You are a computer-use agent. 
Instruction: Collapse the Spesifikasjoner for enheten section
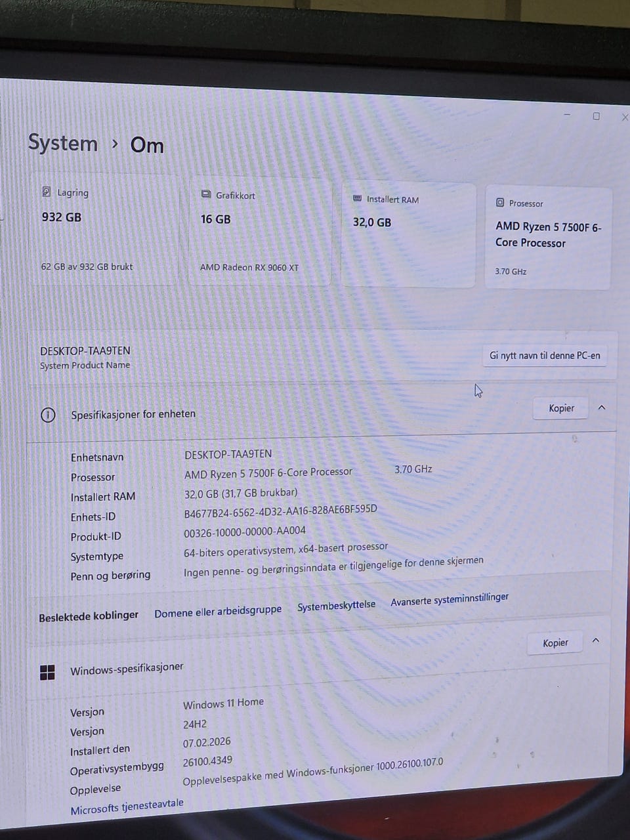pyautogui.click(x=602, y=408)
